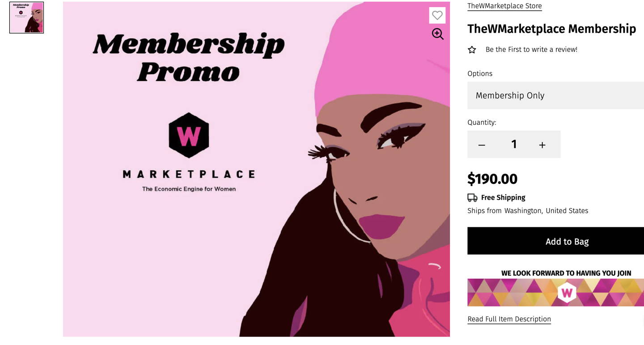Open the Membership Only options dropdown
This screenshot has height=345, width=644.
coord(555,95)
